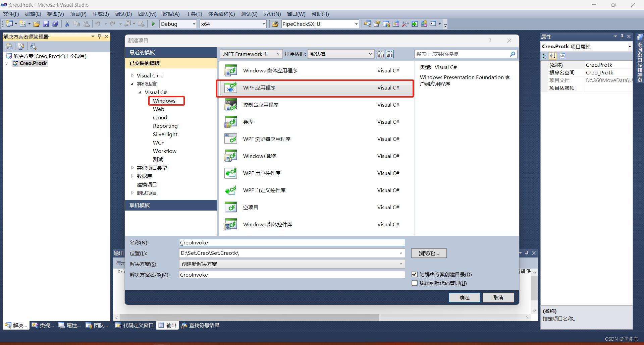Viewport: 644px width, 345px height.
Task: Open the 联机模板 section
Action: point(171,205)
